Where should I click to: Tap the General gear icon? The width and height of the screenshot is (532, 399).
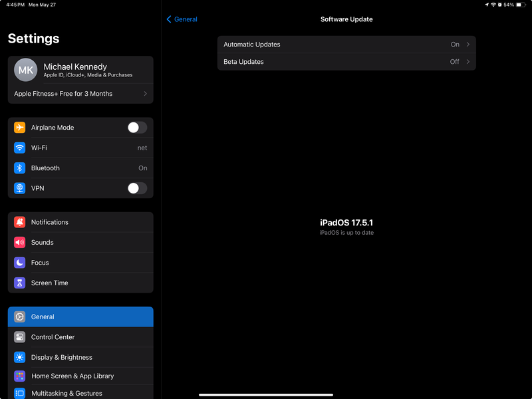pos(20,317)
